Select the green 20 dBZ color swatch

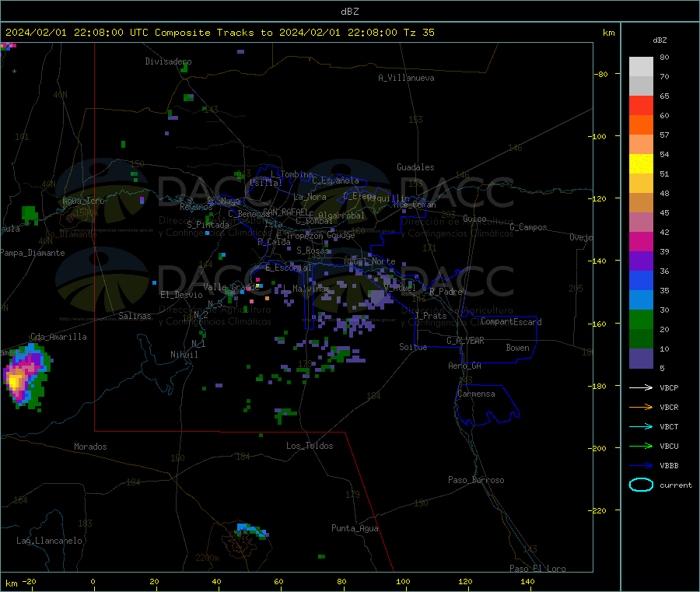(x=641, y=319)
